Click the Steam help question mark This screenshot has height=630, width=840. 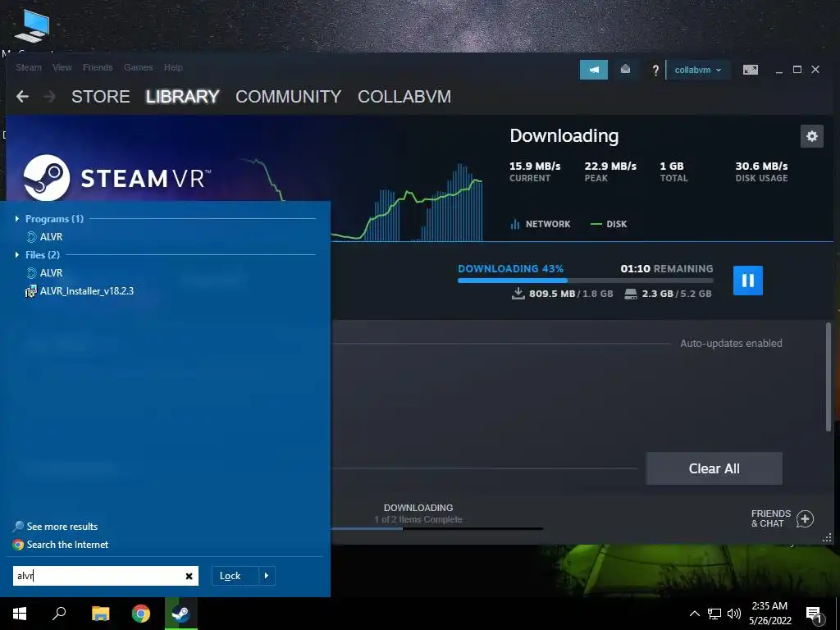click(655, 71)
